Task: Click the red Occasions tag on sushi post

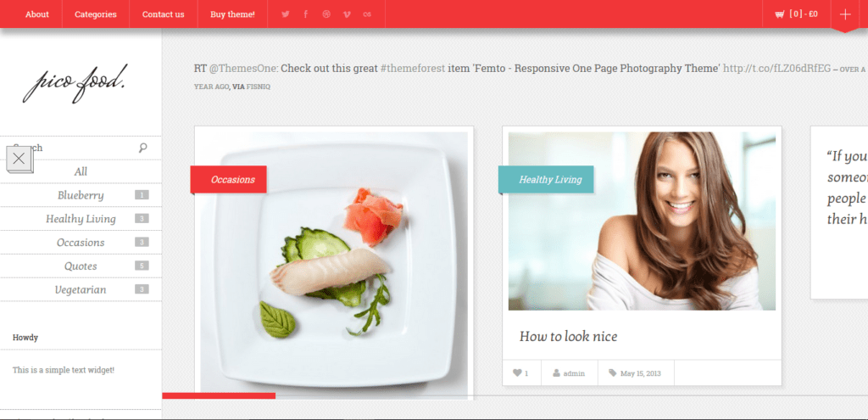Action: 229,180
